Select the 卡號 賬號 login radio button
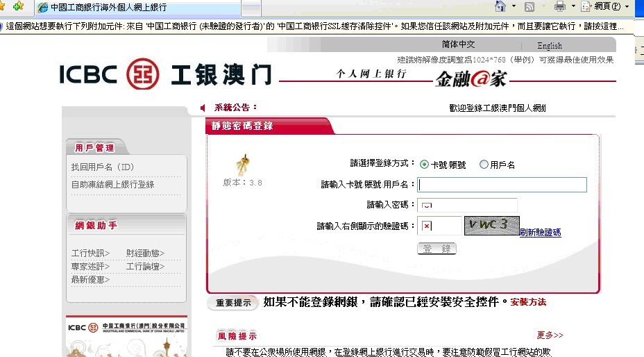Image resolution: width=644 pixels, height=357 pixels. 425,165
